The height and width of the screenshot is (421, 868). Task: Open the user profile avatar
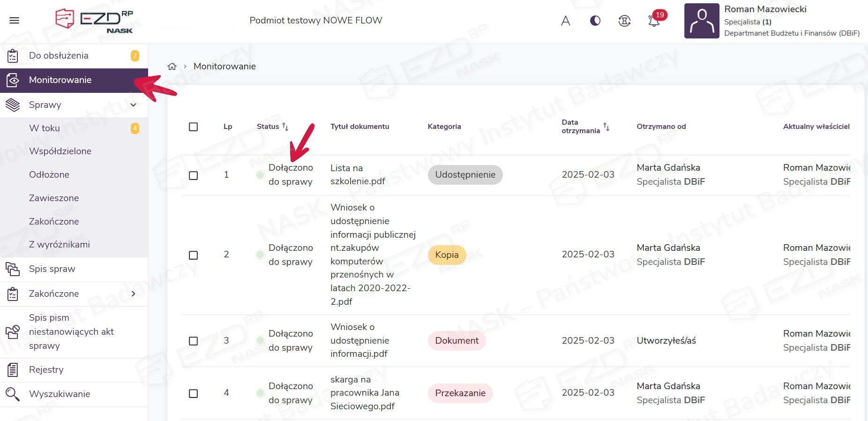click(x=702, y=21)
